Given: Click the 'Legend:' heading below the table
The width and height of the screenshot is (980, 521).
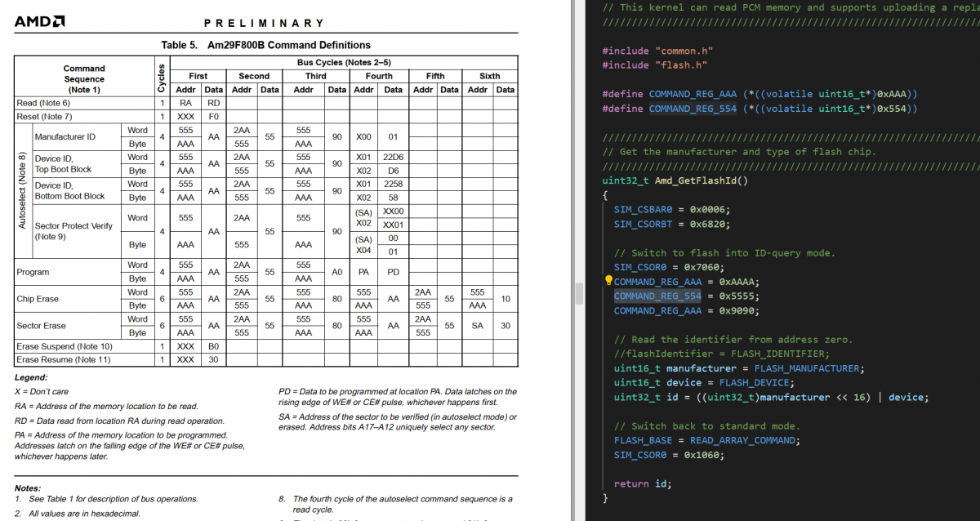Looking at the screenshot, I should (31, 377).
